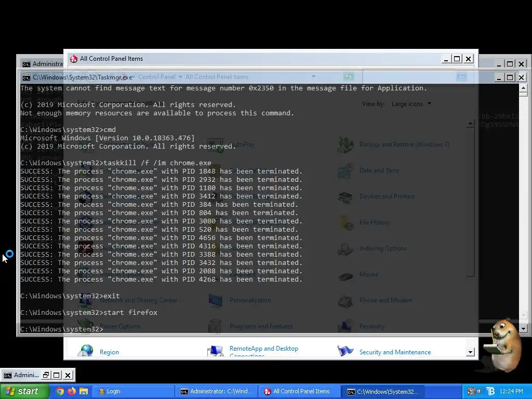Open the Personalization icon
The width and height of the screenshot is (532, 399).
216,300
